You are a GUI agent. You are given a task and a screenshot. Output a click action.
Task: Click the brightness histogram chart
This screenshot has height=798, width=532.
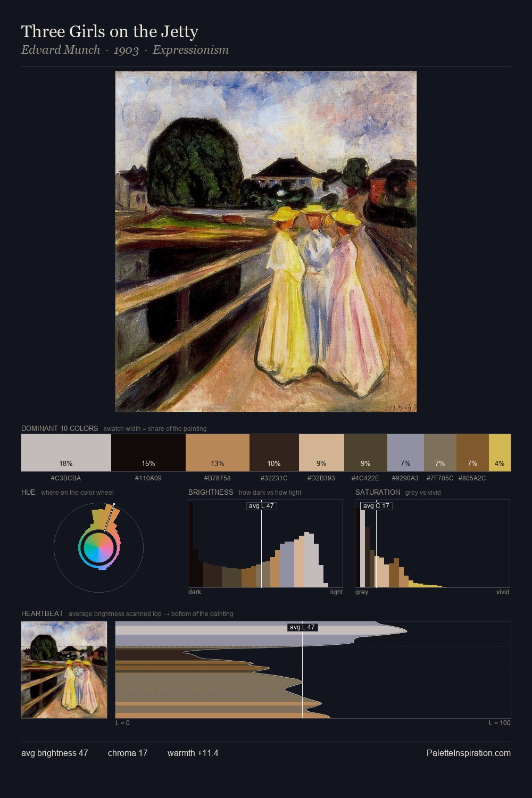(x=265, y=544)
